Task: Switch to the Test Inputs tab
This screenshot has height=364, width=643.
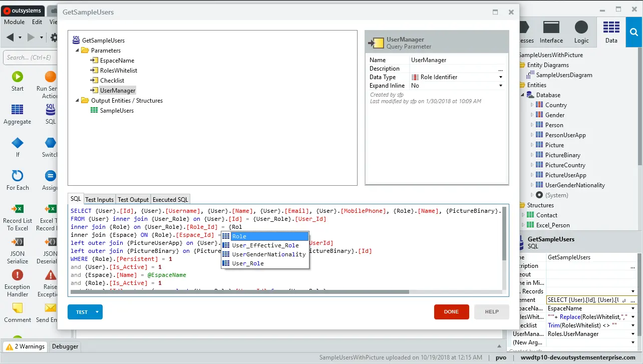Action: [x=100, y=199]
